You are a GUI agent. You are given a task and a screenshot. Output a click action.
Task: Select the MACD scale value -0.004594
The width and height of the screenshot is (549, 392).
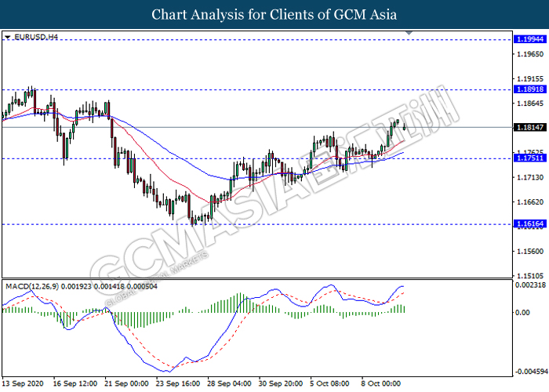tap(531, 372)
